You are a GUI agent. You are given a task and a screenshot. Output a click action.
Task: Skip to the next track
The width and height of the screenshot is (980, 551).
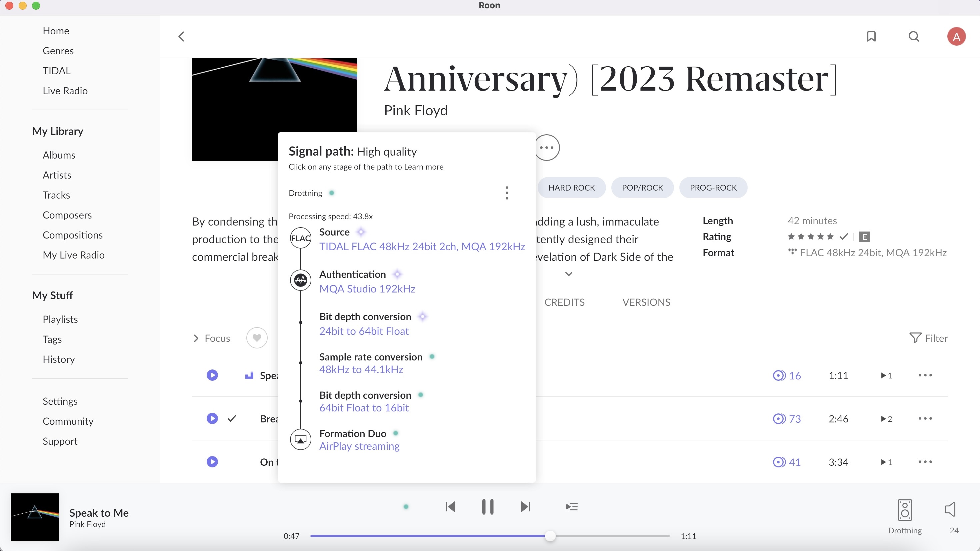[525, 506]
